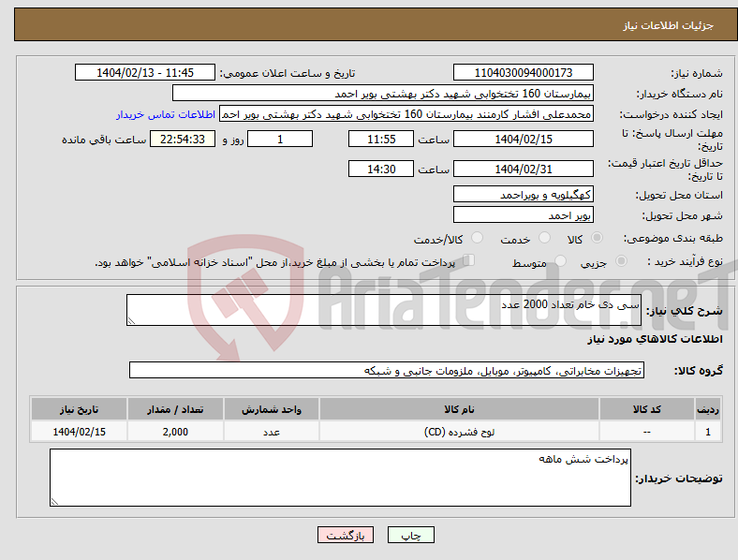Screen dimensions: 738x560
Task: Click the تعداد / مقدار column header
Action: [175, 409]
